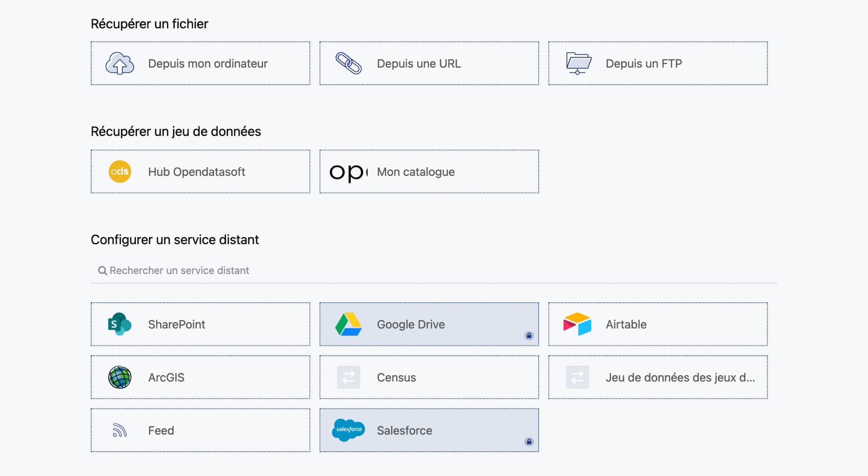Select Jeu de données des jeux d... connector

(x=680, y=377)
